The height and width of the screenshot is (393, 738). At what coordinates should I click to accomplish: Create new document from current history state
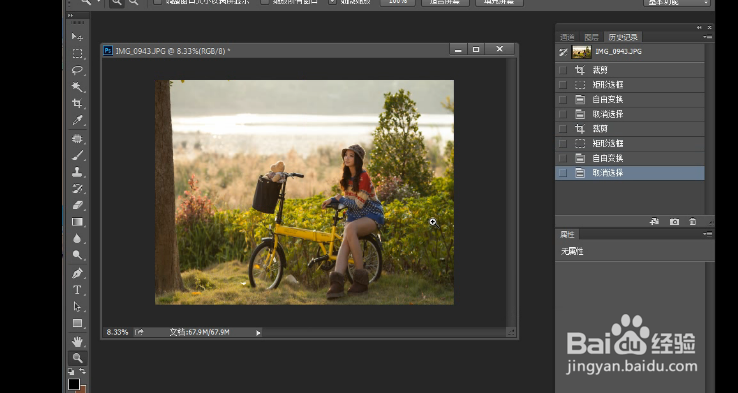654,221
